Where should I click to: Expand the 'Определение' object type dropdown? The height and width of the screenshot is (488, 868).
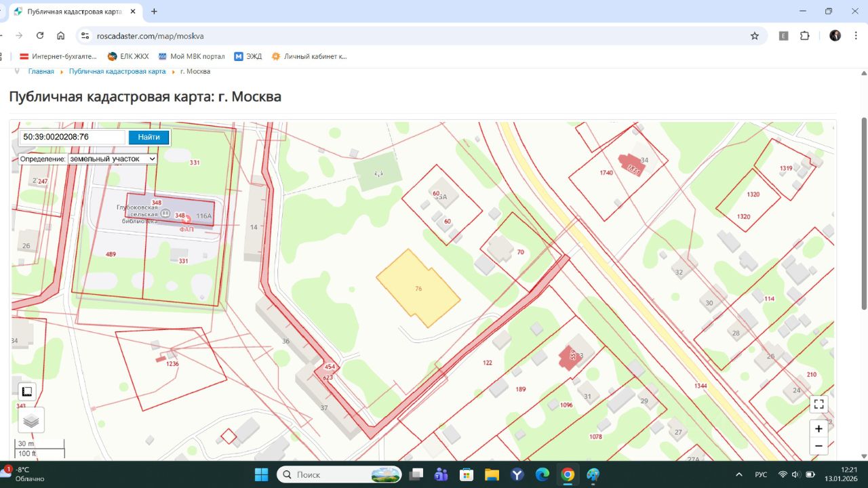[x=112, y=159]
